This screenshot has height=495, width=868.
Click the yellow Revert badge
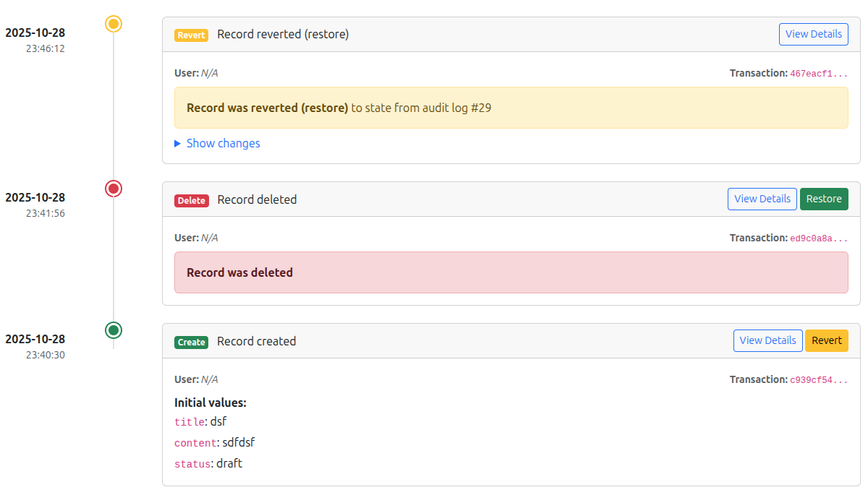[x=191, y=35]
